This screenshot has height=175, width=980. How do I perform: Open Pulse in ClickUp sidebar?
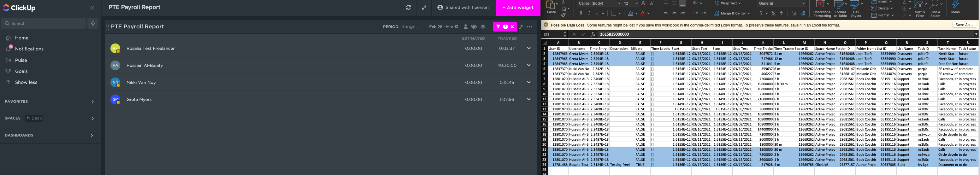click(21, 60)
